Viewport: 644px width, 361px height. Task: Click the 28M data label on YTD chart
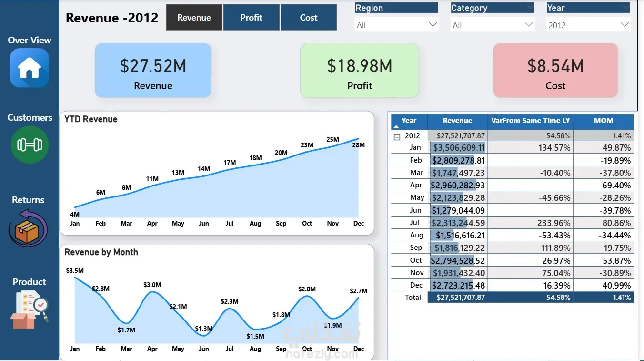point(359,145)
